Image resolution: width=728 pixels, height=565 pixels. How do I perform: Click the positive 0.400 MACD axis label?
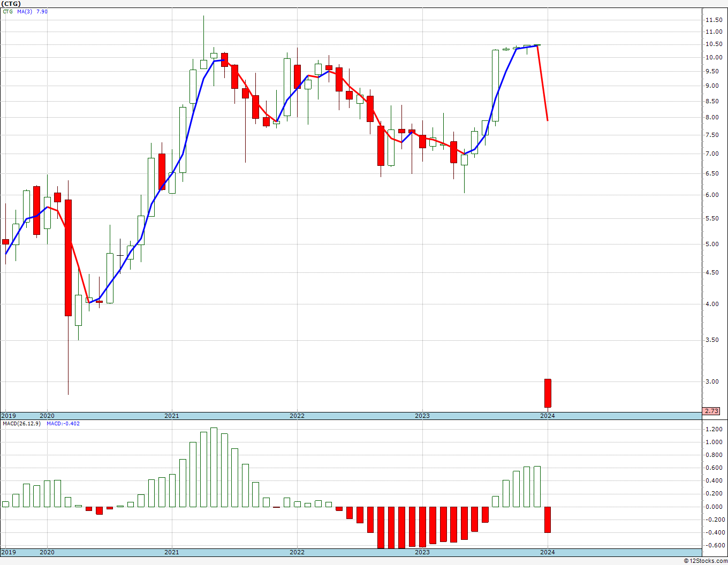714,481
